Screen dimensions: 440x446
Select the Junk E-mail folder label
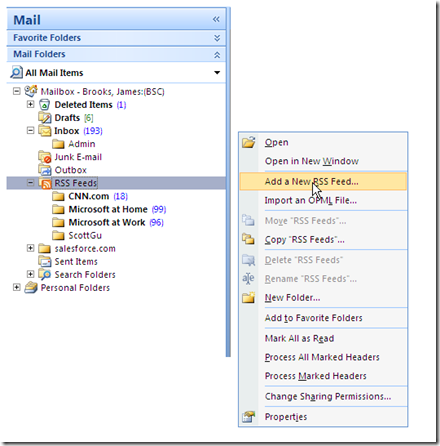point(78,157)
